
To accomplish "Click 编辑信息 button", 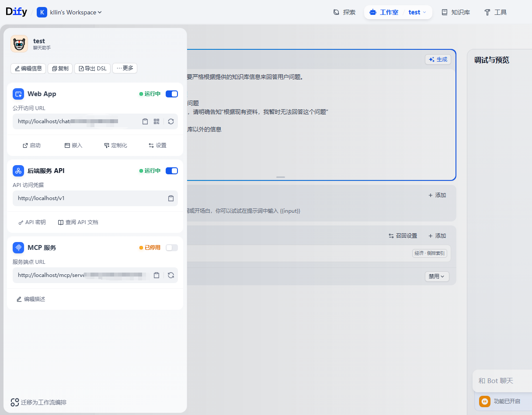I will 28,68.
